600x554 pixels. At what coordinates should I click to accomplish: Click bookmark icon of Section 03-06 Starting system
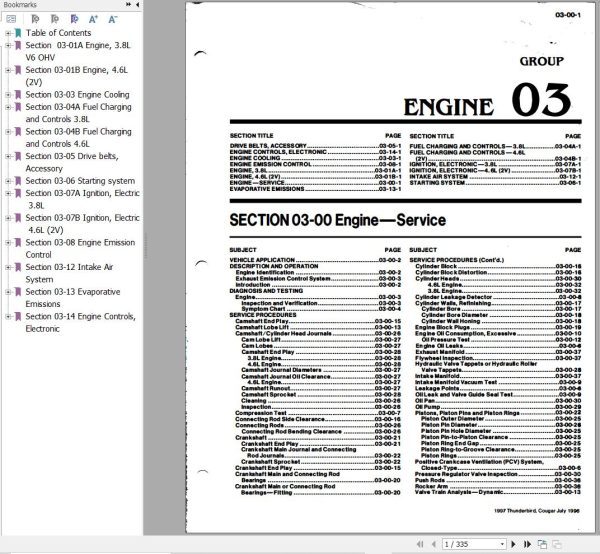pyautogui.click(x=18, y=181)
